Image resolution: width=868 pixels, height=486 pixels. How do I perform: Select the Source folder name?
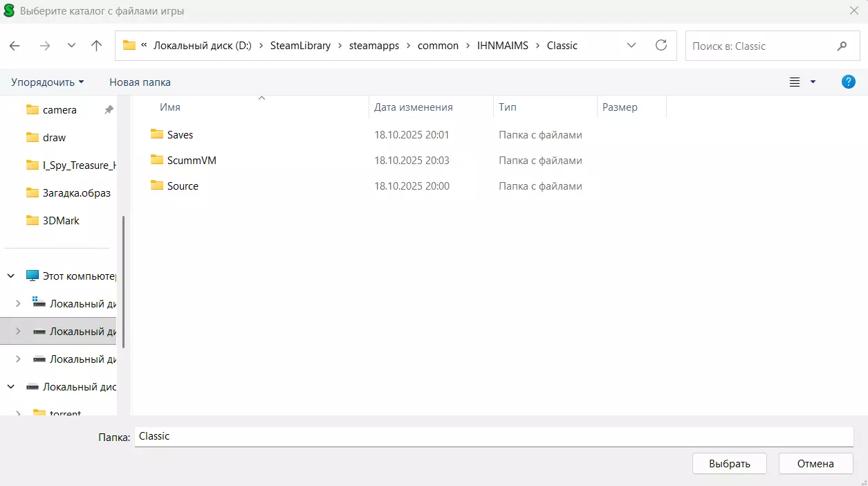coord(183,186)
